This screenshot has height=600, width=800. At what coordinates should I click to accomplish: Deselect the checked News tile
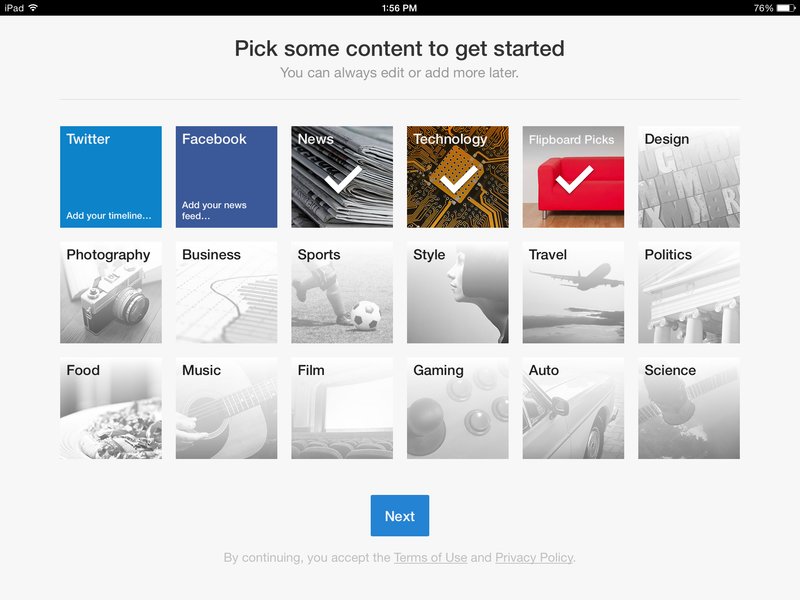pyautogui.click(x=342, y=177)
